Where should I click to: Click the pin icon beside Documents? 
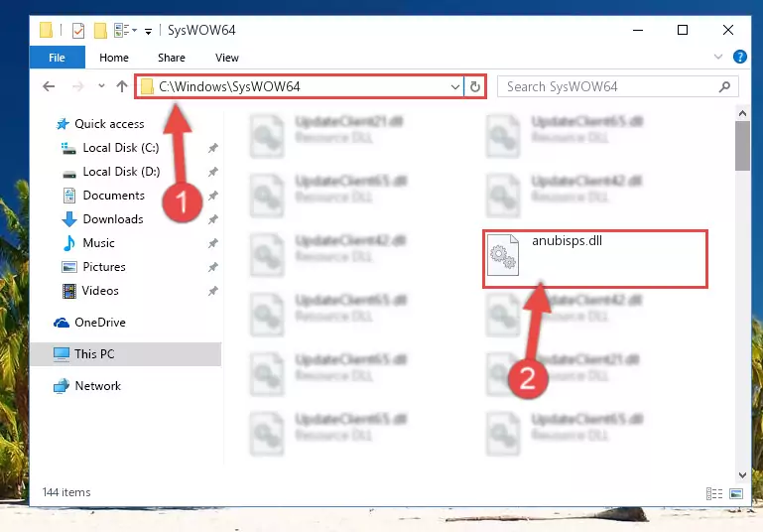point(212,197)
